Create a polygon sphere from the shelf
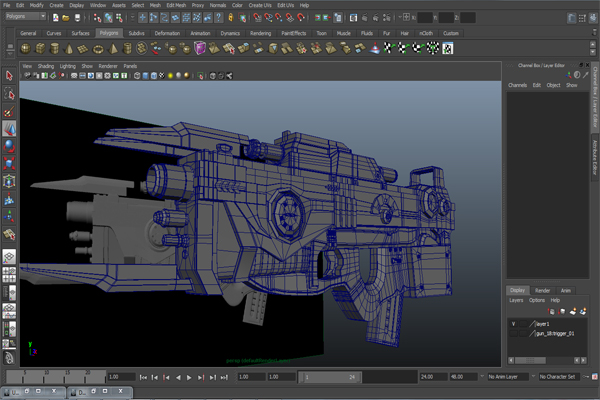Image resolution: width=600 pixels, height=400 pixels. tap(26, 49)
